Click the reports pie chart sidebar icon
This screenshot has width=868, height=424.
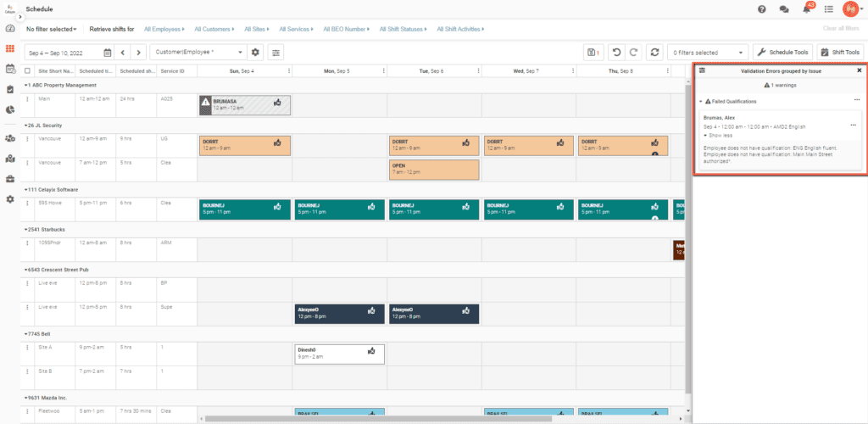10,109
